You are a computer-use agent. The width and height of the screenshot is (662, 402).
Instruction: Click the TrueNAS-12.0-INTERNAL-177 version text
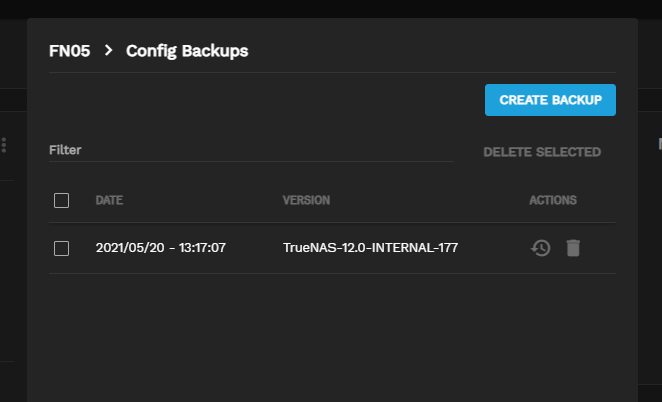click(370, 248)
